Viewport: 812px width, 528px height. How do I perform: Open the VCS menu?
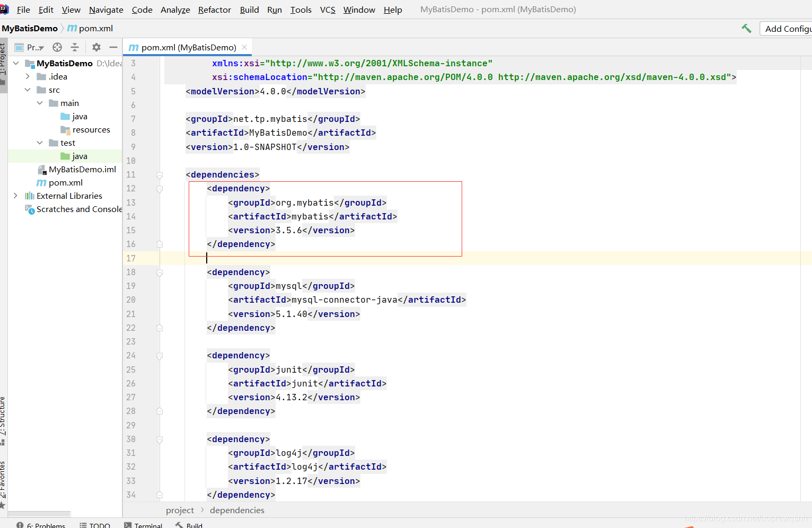coord(328,10)
